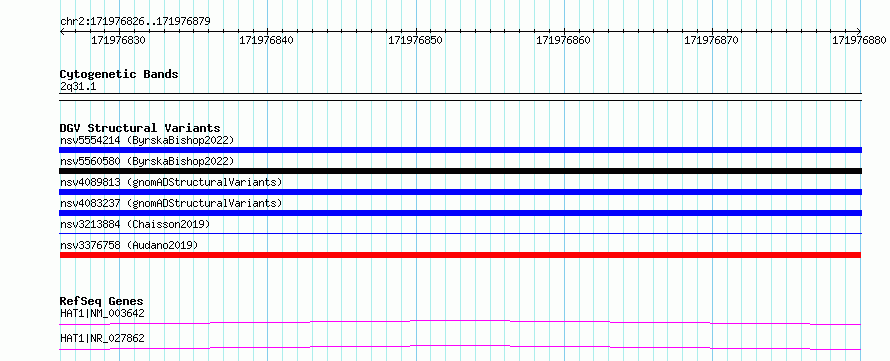The image size is (890, 361).
Task: Click ruler position 171976880
Action: tap(859, 40)
